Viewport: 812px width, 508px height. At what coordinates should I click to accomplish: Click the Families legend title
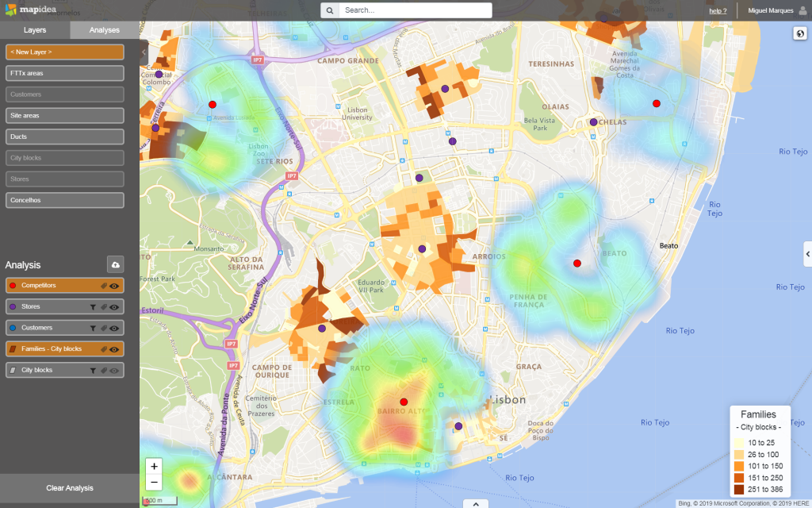pos(758,414)
